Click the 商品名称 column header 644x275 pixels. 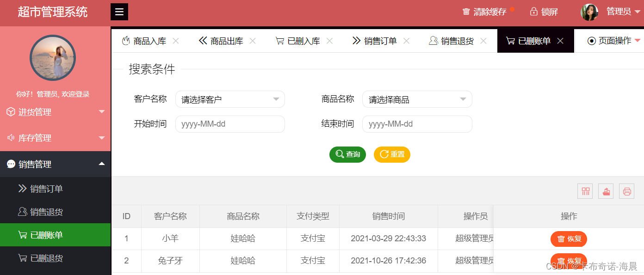click(x=243, y=216)
